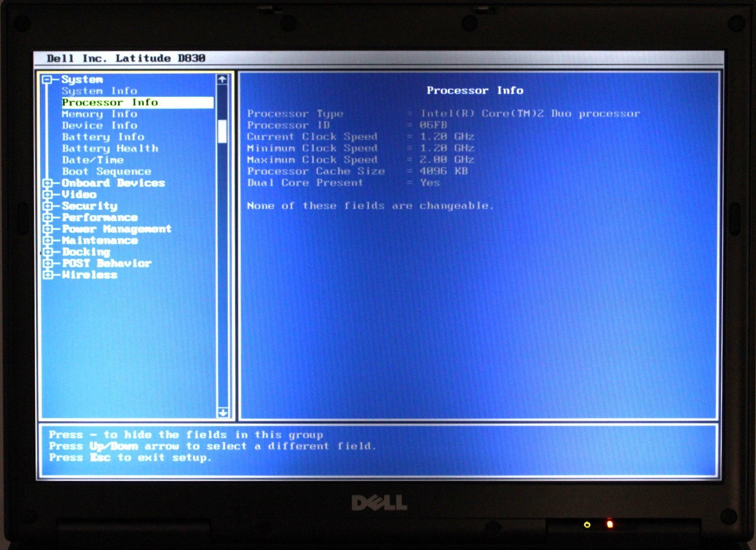Image resolution: width=756 pixels, height=550 pixels.
Task: Click the Maximum Clock Speed value 2.00 GHz
Action: pyautogui.click(x=447, y=160)
